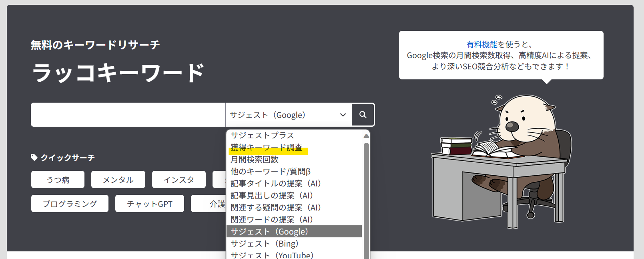
Task: Pick 他のキーワード/質問β option
Action: point(271,172)
